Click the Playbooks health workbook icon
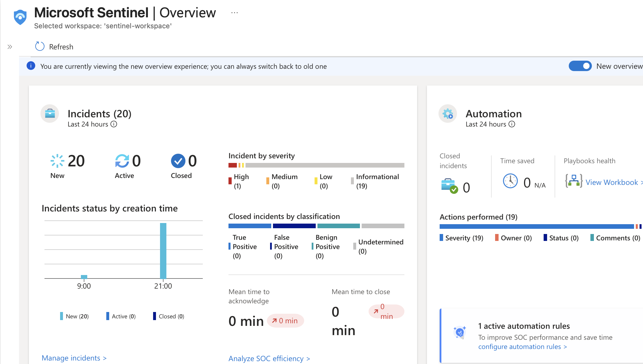643x364 pixels. pyautogui.click(x=573, y=181)
